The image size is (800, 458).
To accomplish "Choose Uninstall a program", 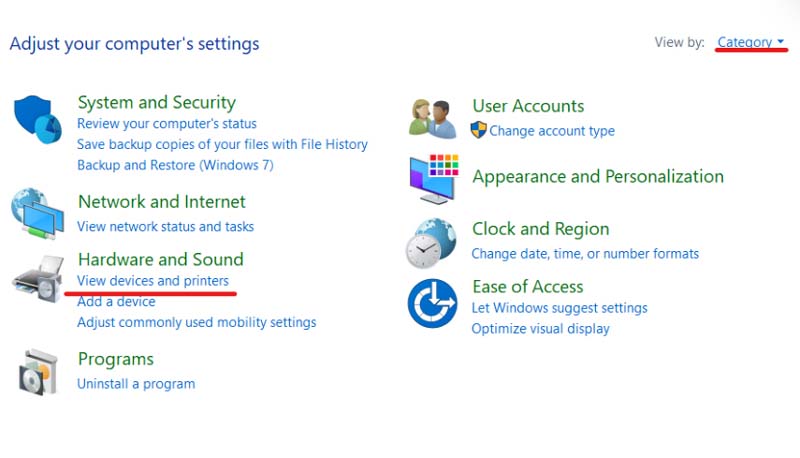I will tap(136, 384).
